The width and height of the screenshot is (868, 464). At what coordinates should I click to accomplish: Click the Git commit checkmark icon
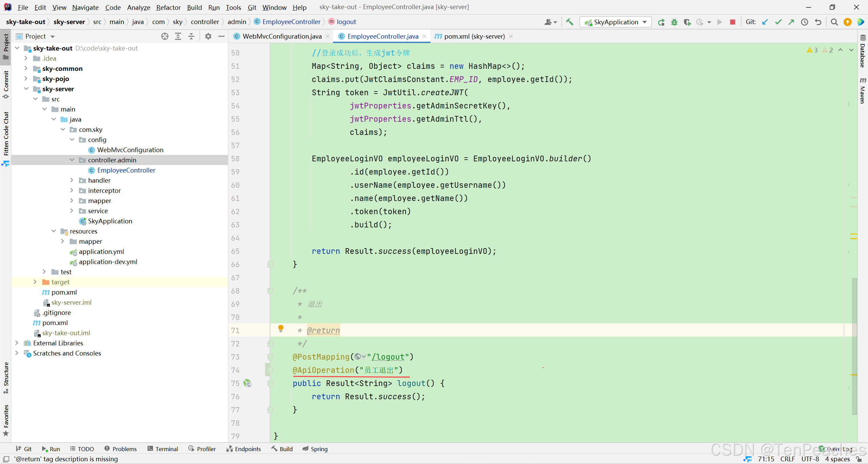[778, 22]
